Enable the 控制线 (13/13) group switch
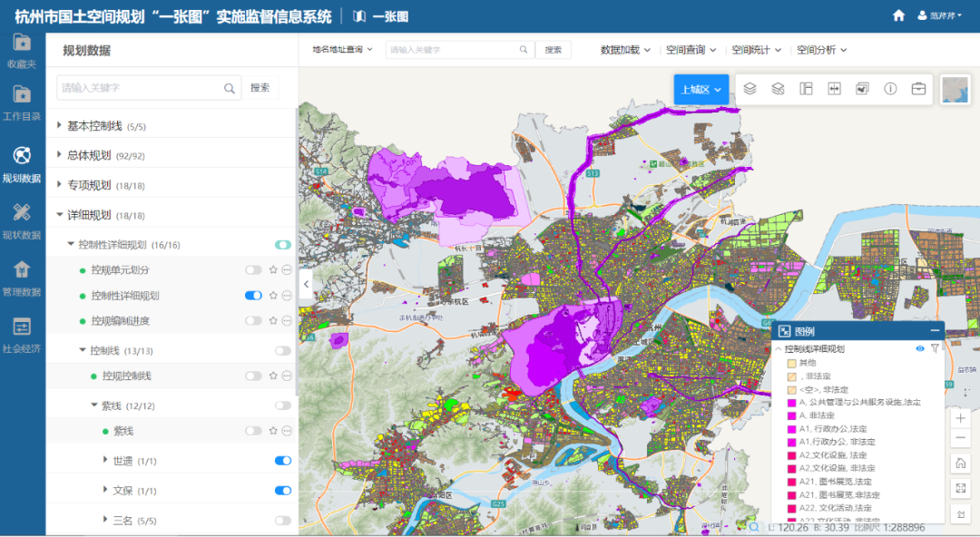 point(283,351)
